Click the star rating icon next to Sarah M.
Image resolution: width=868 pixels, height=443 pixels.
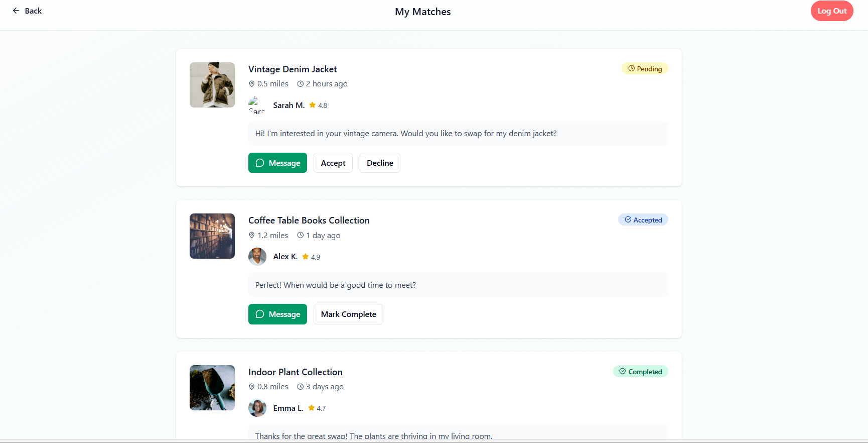tap(313, 105)
